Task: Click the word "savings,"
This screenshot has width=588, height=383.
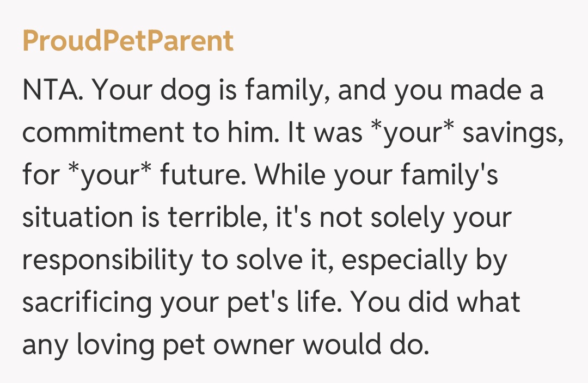Action: click(x=513, y=133)
